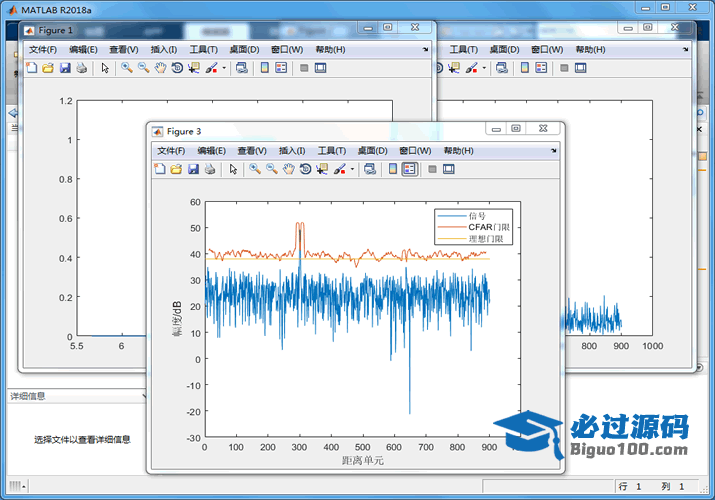Click Link Plot icon in Figure 1
715x500 pixels.
point(242,68)
